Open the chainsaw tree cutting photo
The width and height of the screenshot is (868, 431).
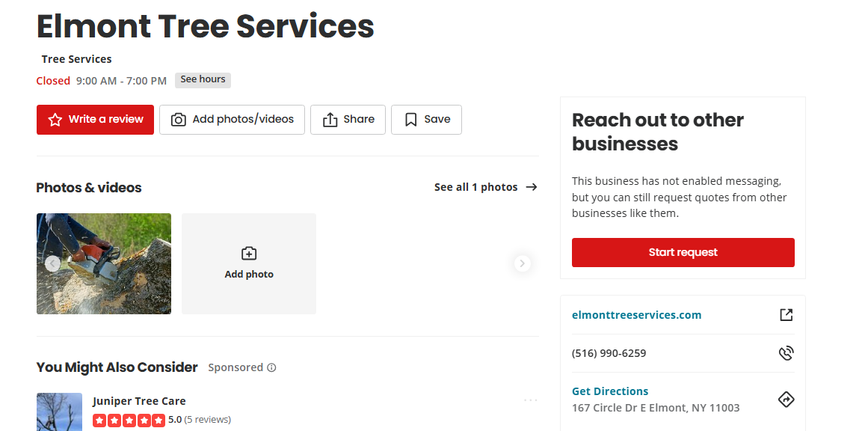(x=103, y=263)
